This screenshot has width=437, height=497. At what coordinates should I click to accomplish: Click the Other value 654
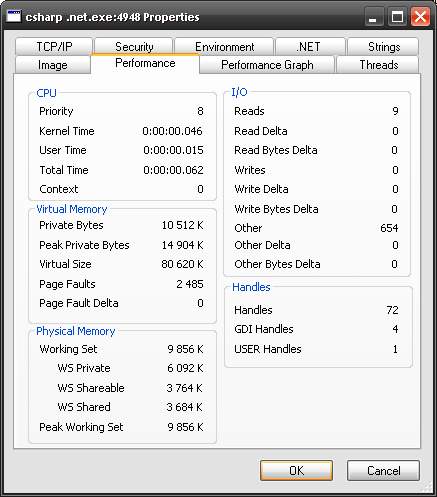(389, 228)
